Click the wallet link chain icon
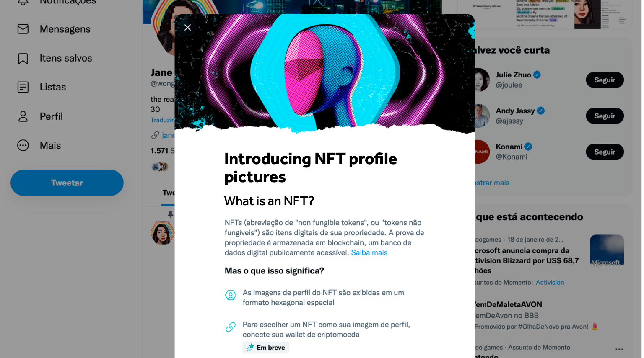 pyautogui.click(x=231, y=327)
